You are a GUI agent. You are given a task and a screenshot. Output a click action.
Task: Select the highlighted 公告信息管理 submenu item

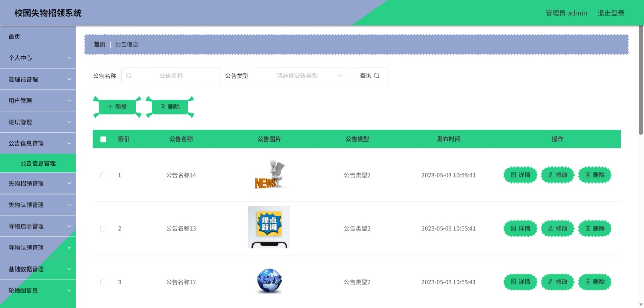38,163
